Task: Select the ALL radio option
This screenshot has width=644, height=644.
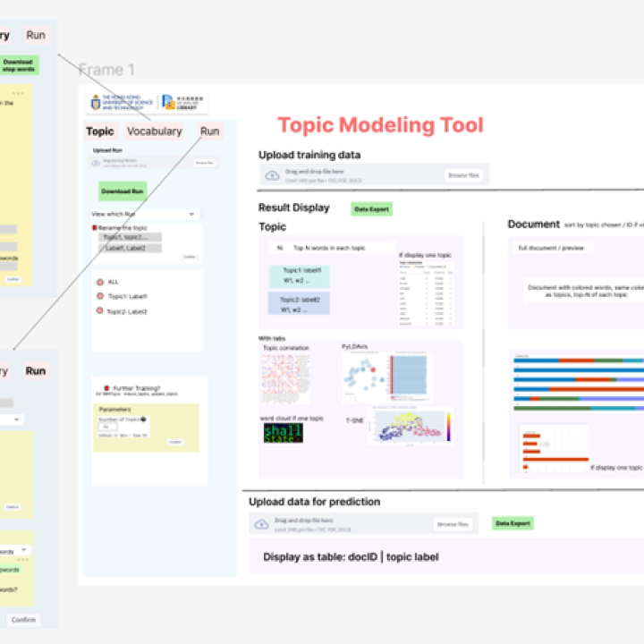Action: click(x=100, y=282)
